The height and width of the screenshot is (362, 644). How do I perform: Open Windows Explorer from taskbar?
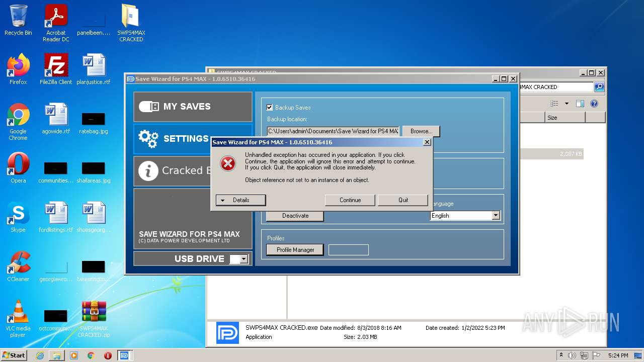[57, 355]
